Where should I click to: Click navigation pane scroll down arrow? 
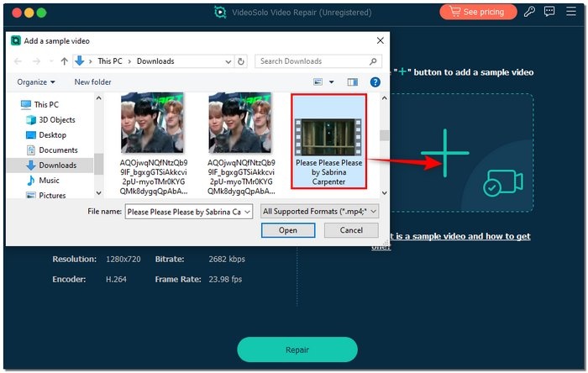click(x=98, y=193)
